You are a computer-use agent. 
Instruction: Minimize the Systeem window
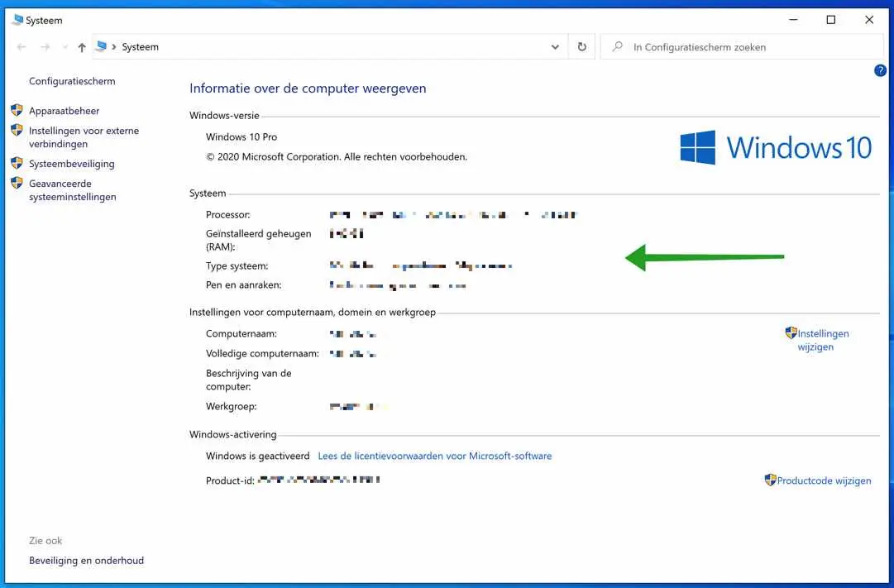(793, 20)
